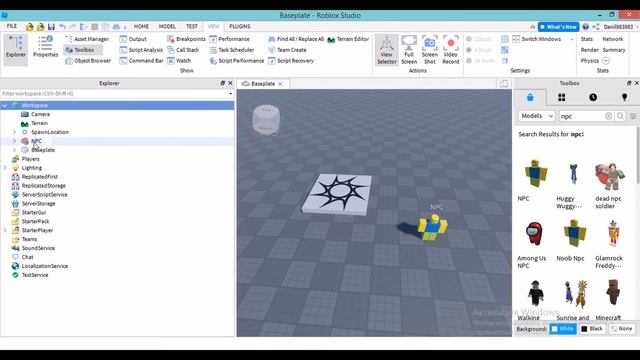Click the Filter workspace input field
Viewport: 640px width, 360px height.
click(114, 93)
